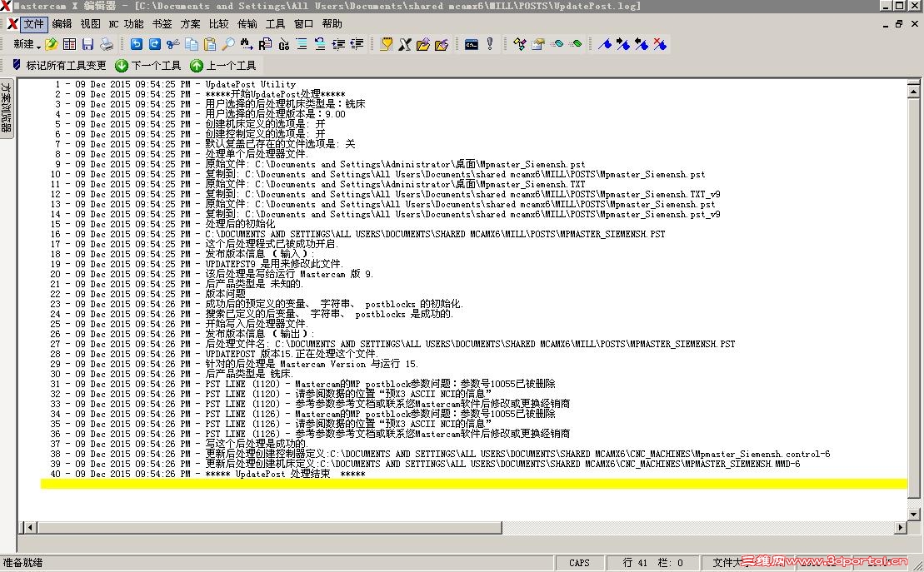This screenshot has height=572, width=924.
Task: Open the 比较 menu
Action: point(218,24)
